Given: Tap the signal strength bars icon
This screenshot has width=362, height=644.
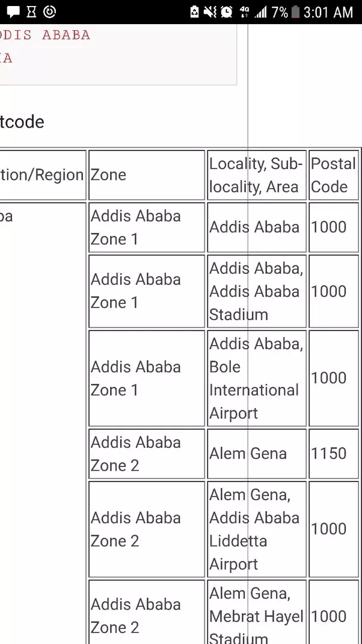Looking at the screenshot, I should [260, 12].
